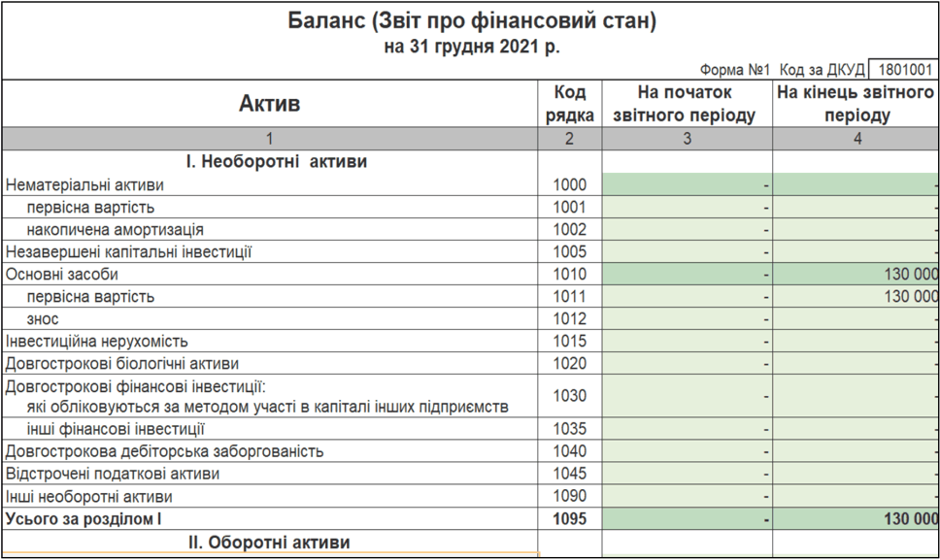This screenshot has width=940, height=560.
Task: Click row code 1045
Action: click(569, 474)
